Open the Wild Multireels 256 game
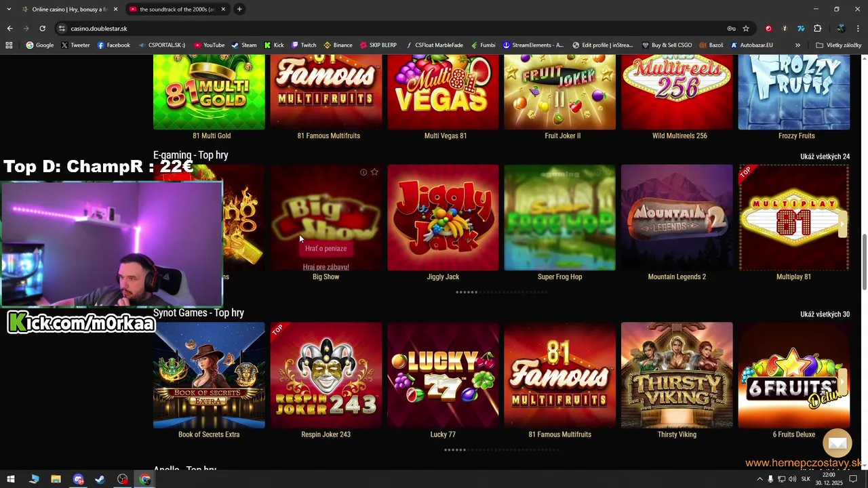This screenshot has width=868, height=488. click(x=677, y=92)
